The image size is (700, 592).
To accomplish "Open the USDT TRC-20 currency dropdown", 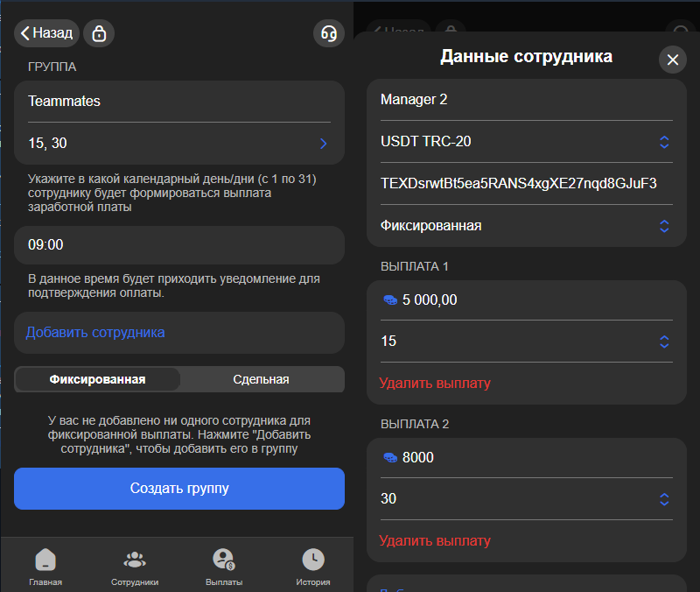I will pos(663,142).
